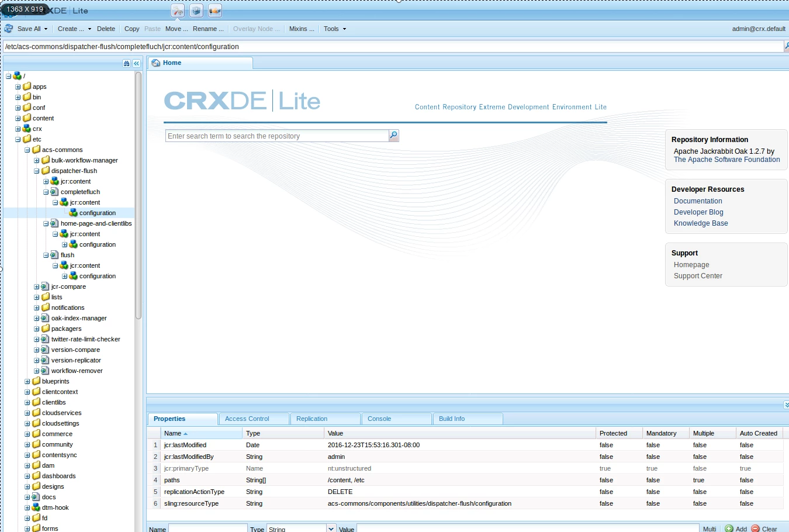
Task: Open the Developer Blog link
Action: (x=698, y=212)
